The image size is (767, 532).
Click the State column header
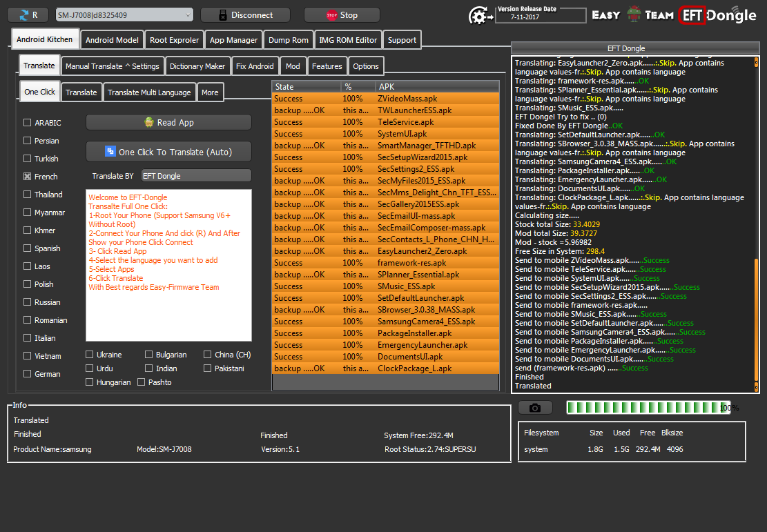tap(306, 87)
